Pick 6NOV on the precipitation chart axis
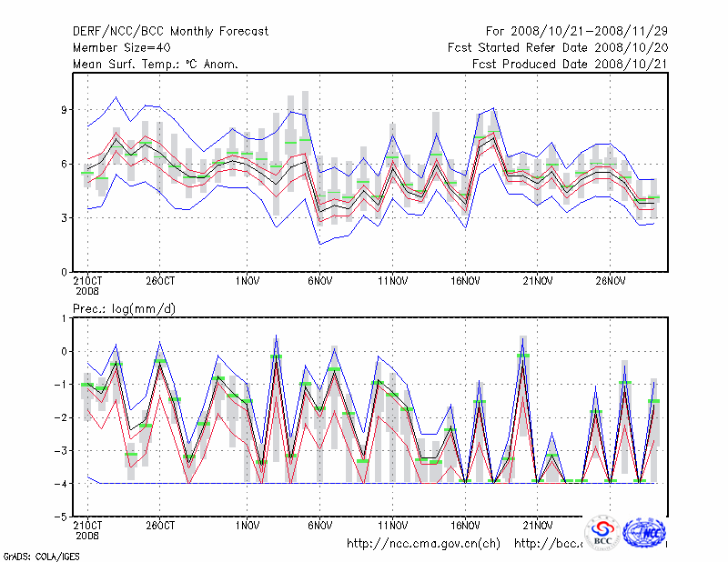 coord(319,526)
